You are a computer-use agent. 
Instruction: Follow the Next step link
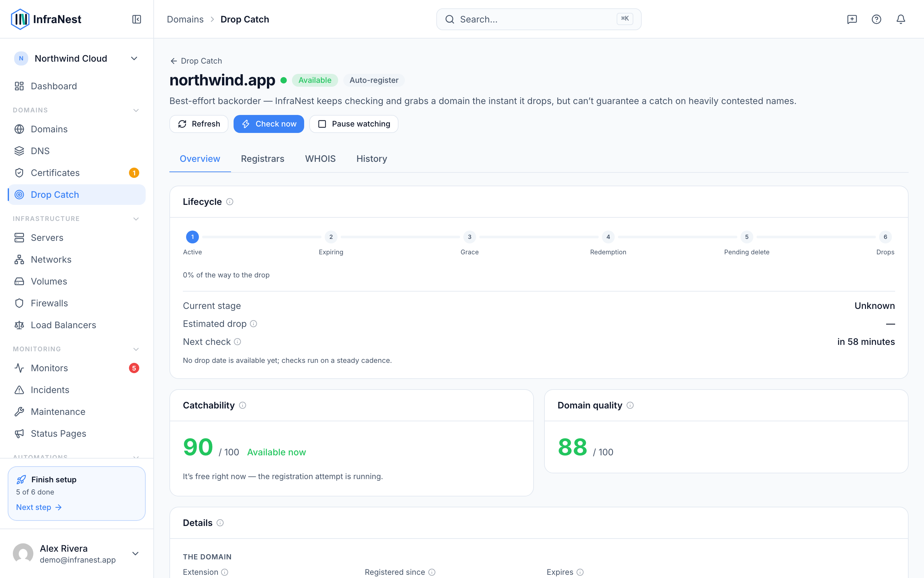coord(38,507)
